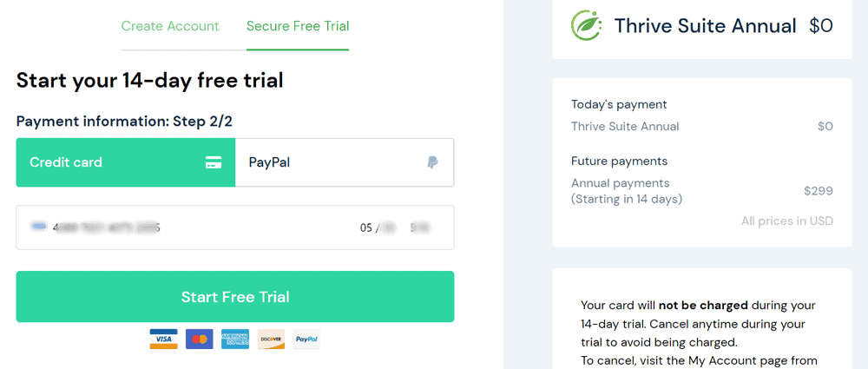
Task: Click the American Express badge
Action: 235,339
